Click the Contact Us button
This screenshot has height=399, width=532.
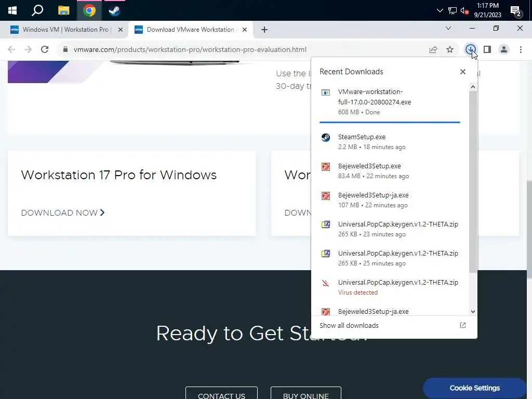221,394
